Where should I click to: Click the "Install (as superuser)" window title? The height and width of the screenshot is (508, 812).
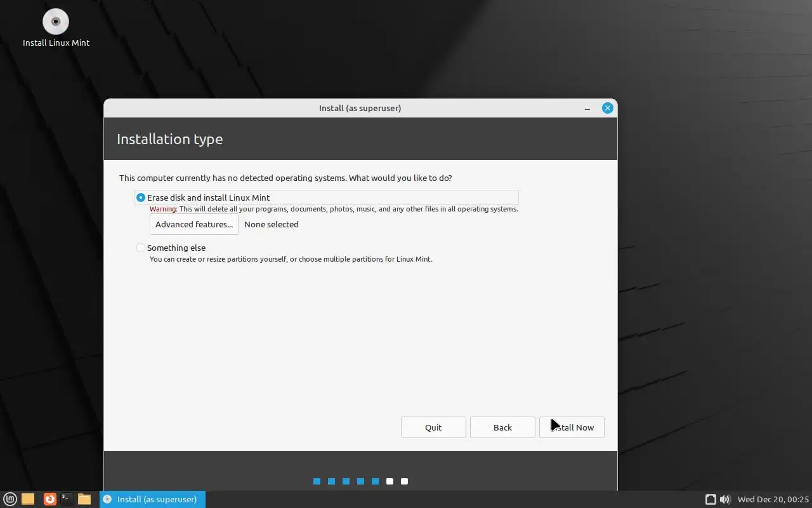pos(360,108)
